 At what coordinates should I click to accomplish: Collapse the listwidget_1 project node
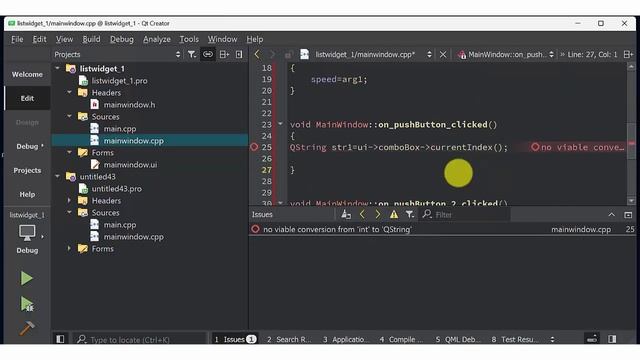(58, 68)
